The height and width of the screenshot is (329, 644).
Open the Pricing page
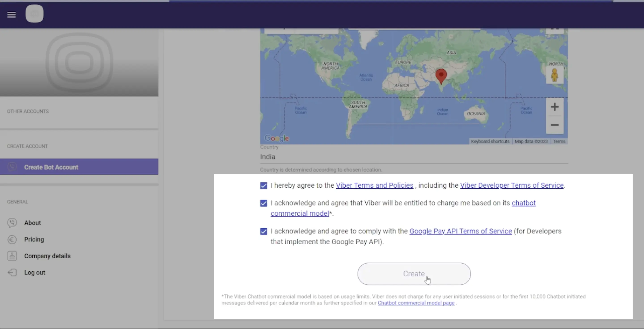click(x=34, y=240)
